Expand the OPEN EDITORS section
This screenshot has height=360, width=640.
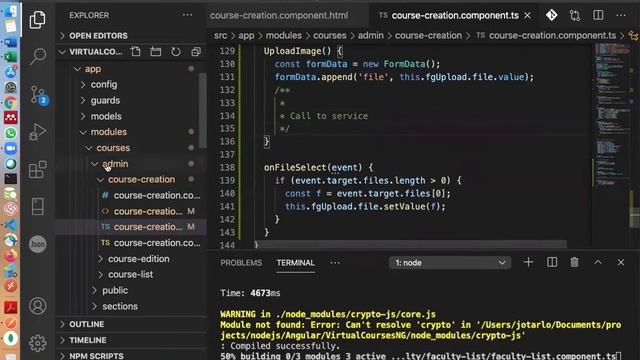(x=98, y=36)
